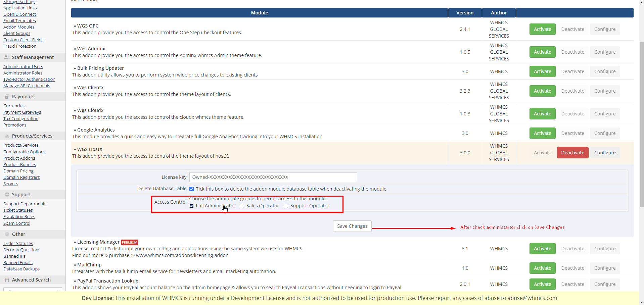Click the License key input field
Screen dimensions: 644x305
point(273,177)
